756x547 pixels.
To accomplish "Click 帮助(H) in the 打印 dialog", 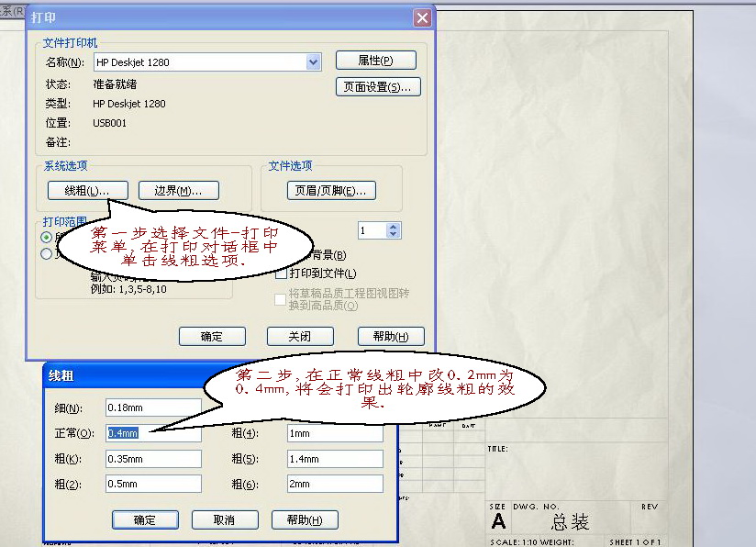I will (x=391, y=336).
